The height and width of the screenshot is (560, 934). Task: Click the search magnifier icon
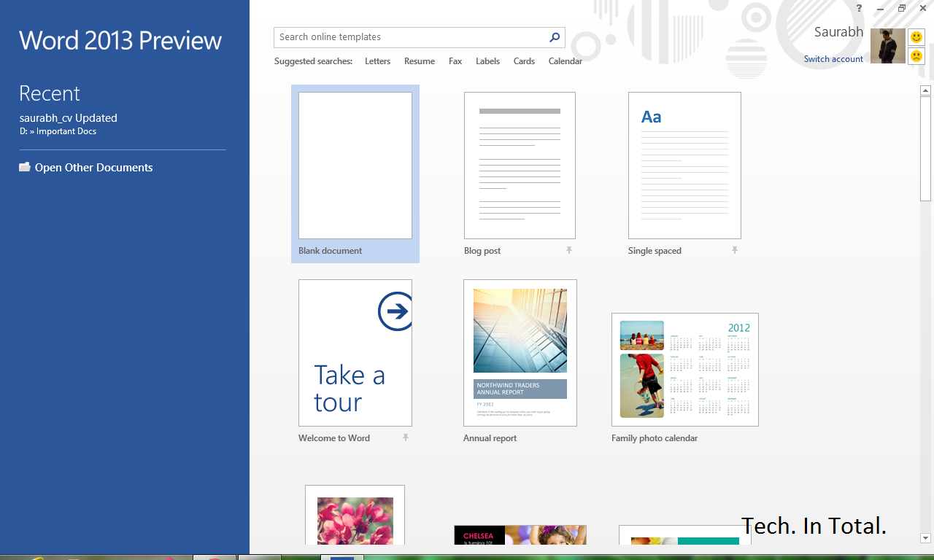click(x=555, y=36)
